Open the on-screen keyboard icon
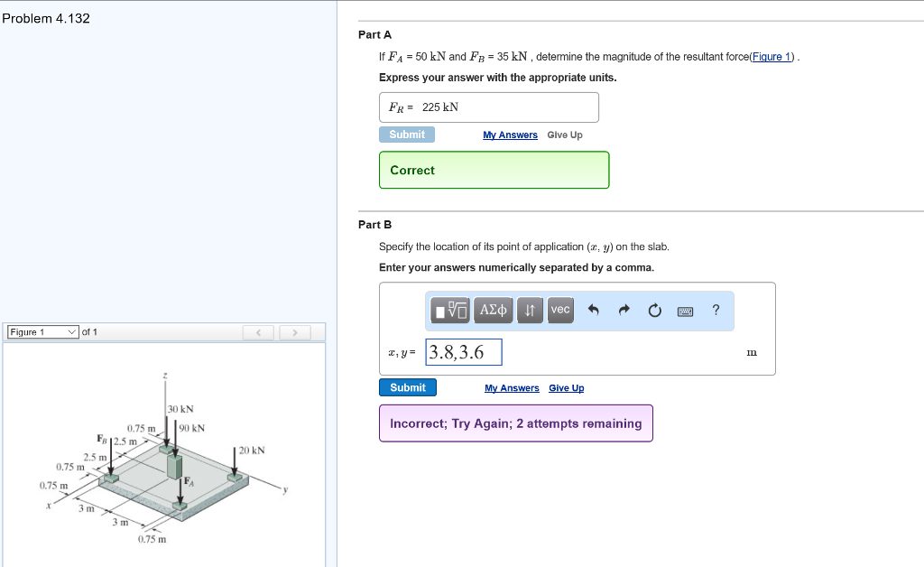Viewport: 924px width, 567px height. coord(685,311)
